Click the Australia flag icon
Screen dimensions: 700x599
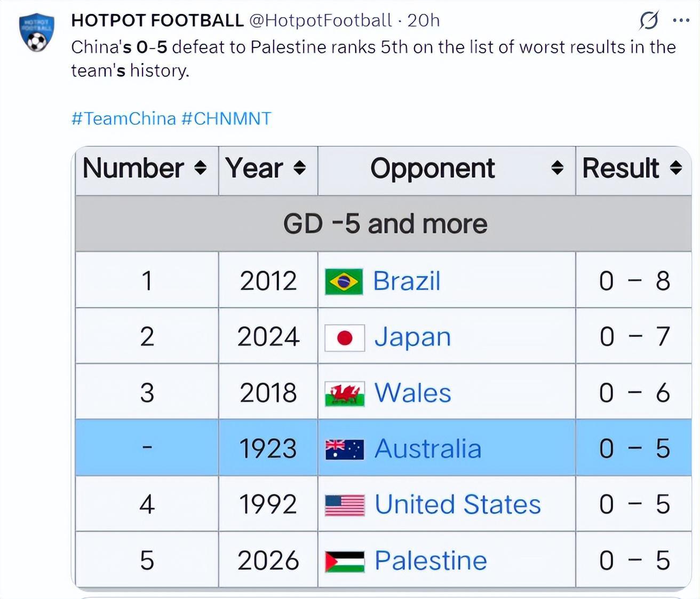(x=344, y=450)
